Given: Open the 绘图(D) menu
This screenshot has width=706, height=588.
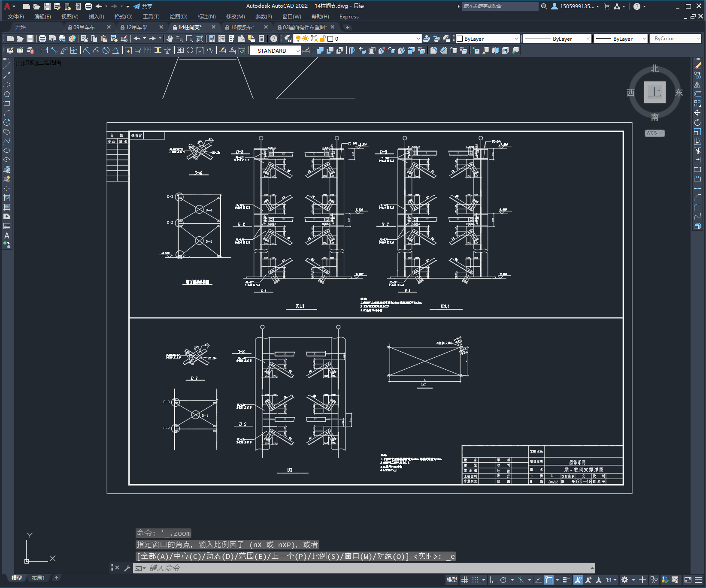Looking at the screenshot, I should (179, 17).
